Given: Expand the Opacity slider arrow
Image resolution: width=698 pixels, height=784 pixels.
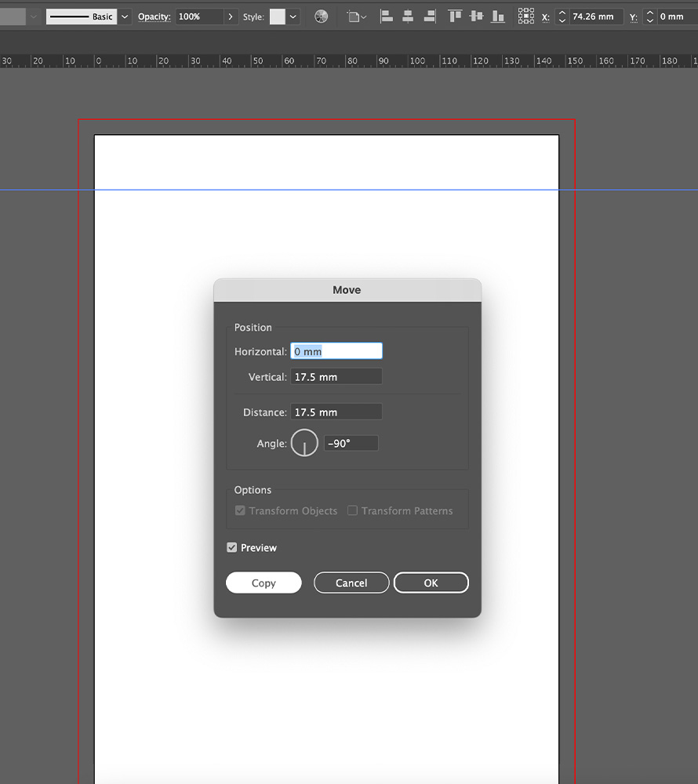Looking at the screenshot, I should (x=231, y=16).
